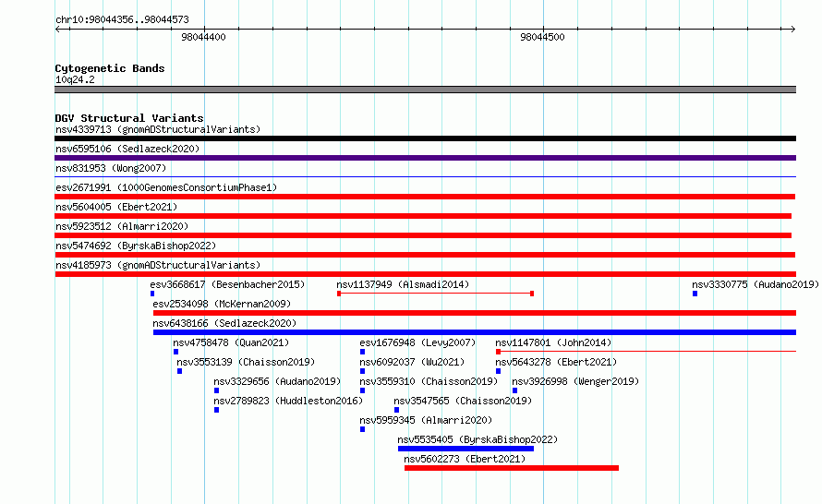
Task: Open nsv3926998 (Wenger2019) label
Action: point(575,381)
